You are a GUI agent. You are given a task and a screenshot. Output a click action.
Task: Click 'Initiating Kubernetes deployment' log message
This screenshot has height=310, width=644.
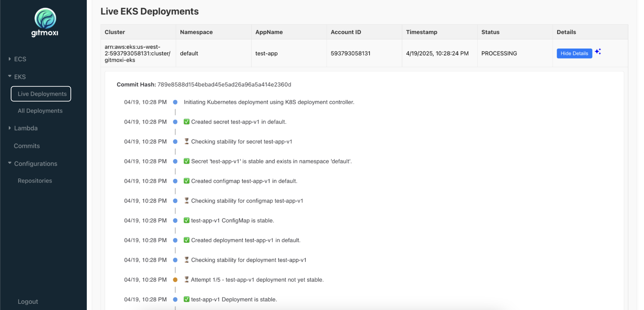(269, 102)
